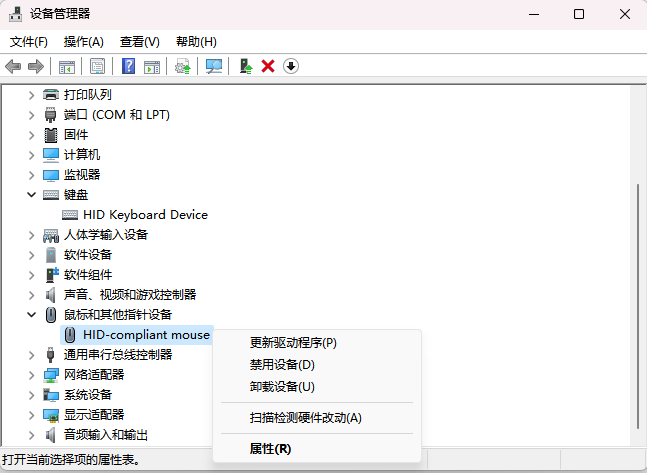Choose 禁用设备(D) from context menu
Screen dimensions: 647x473
point(317,365)
